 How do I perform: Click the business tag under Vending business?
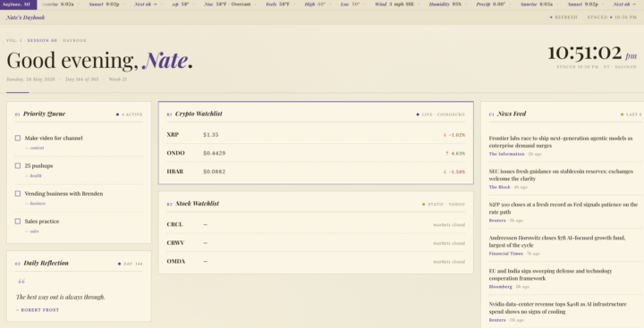click(x=35, y=204)
